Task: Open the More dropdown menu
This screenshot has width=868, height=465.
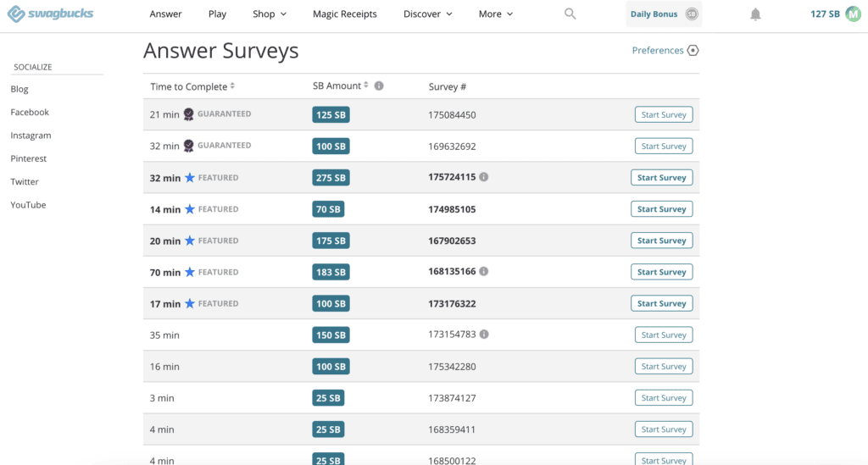Action: [495, 14]
